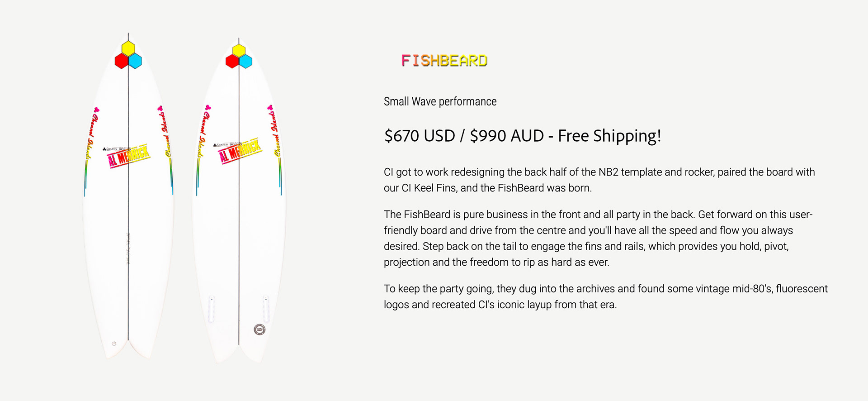Click the right fin box on right board
The image size is (868, 401).
[x=266, y=309]
